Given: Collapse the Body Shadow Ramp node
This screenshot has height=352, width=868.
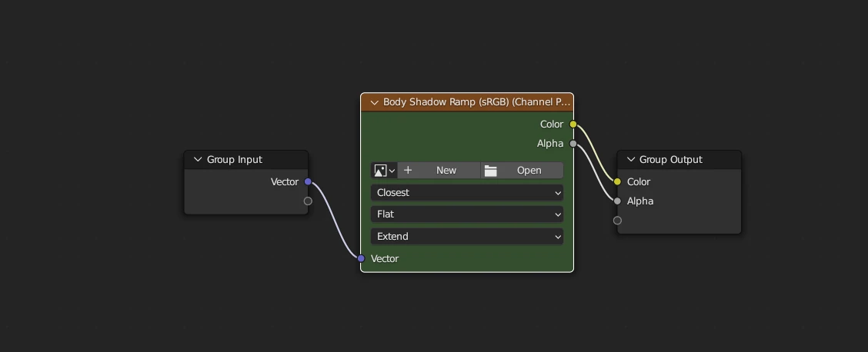Looking at the screenshot, I should pos(374,102).
